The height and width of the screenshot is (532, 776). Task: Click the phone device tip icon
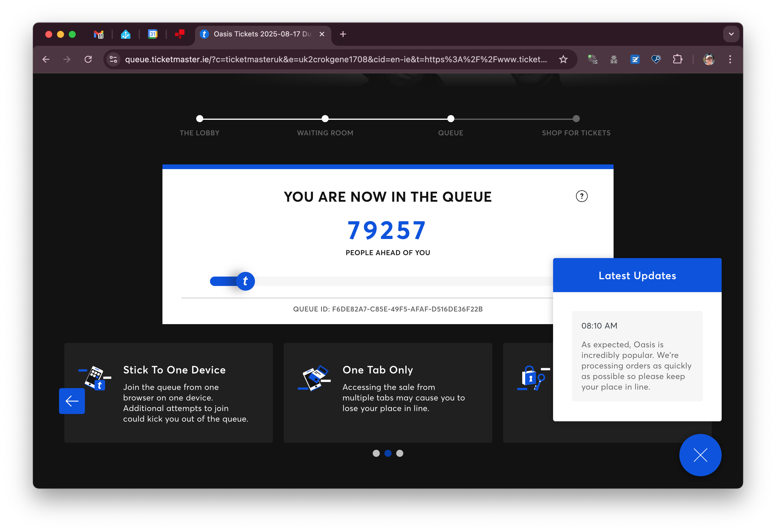click(95, 378)
